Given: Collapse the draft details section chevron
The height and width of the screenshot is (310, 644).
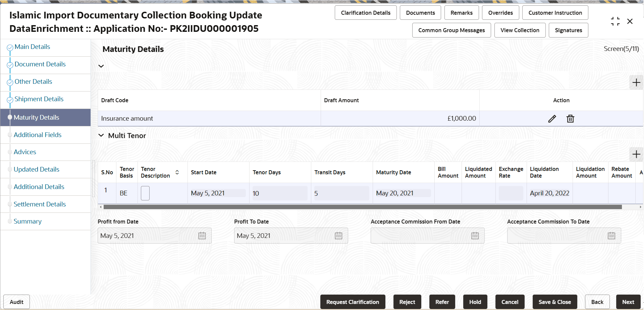Looking at the screenshot, I should [101, 66].
